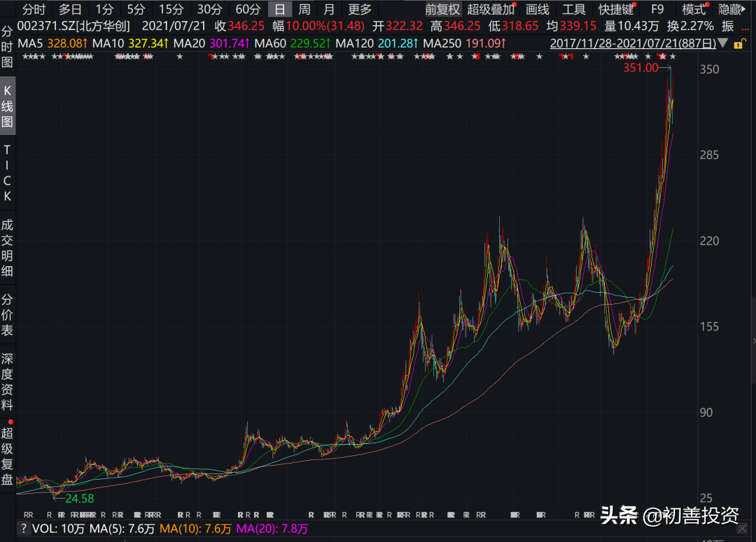Image resolution: width=756 pixels, height=542 pixels.
Task: Toggle 前复权 forward price adjustment
Action: coord(443,10)
